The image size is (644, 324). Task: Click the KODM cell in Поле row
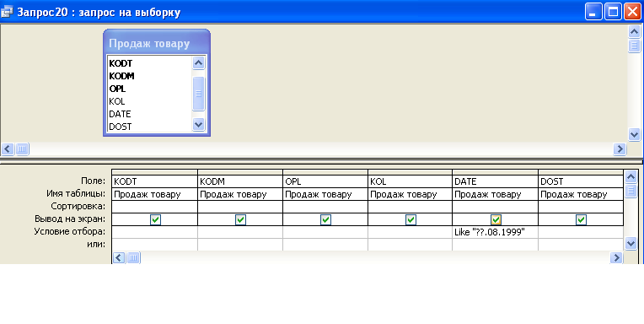point(240,181)
